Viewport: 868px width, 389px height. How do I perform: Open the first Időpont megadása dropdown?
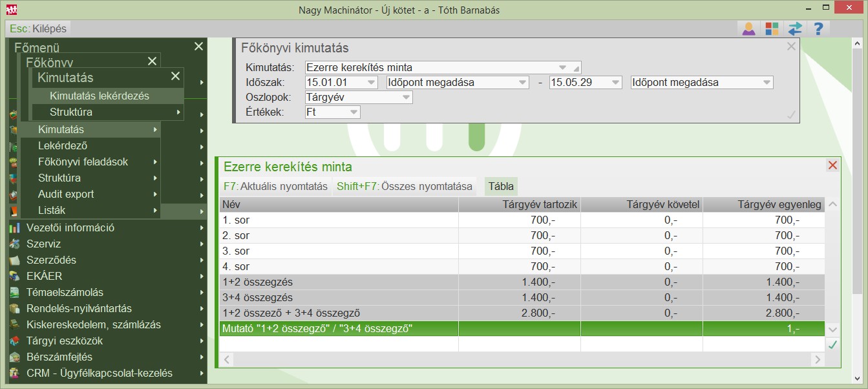point(522,83)
